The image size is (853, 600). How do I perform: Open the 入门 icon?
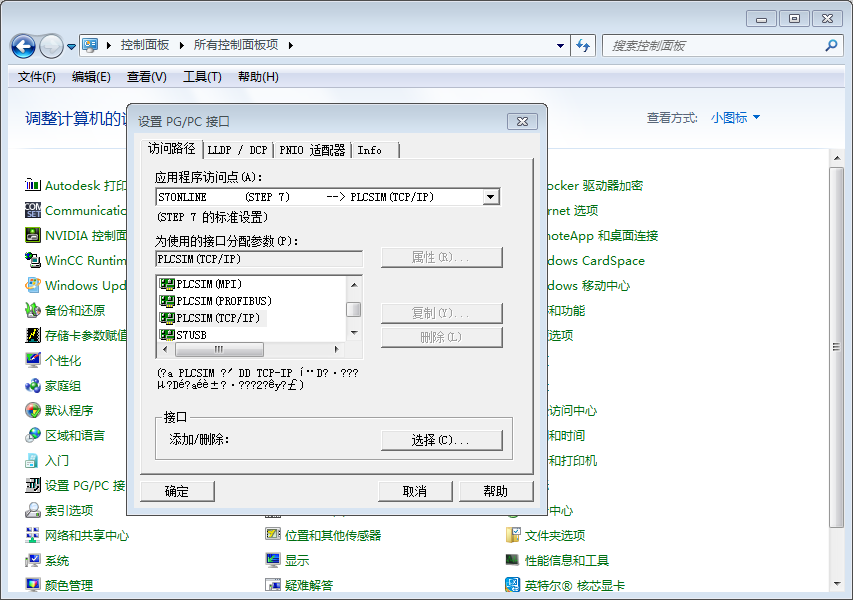point(33,460)
